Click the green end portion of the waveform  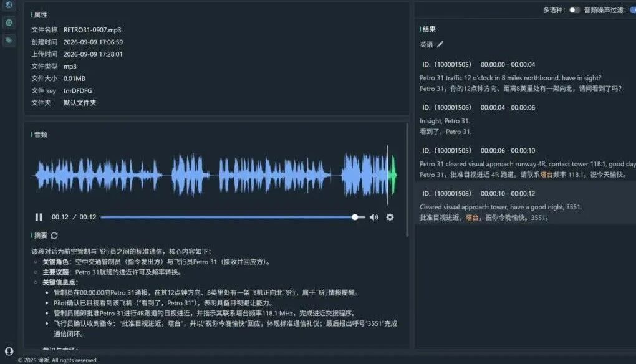tap(393, 175)
